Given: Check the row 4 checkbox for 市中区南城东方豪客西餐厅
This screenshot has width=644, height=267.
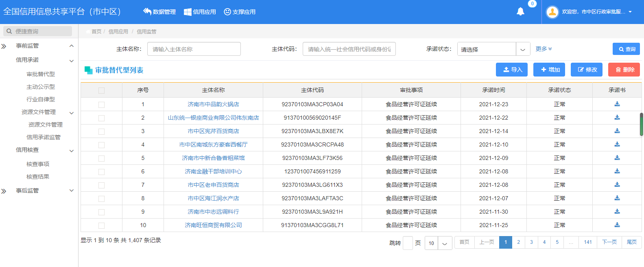Looking at the screenshot, I should click(x=101, y=145).
